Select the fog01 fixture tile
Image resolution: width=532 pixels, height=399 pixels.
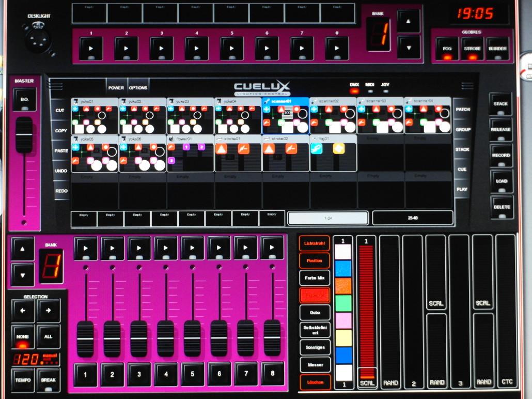[333, 154]
